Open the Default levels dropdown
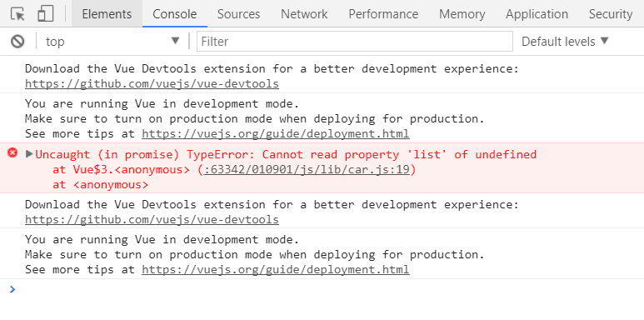Image resolution: width=644 pixels, height=320 pixels. point(565,42)
